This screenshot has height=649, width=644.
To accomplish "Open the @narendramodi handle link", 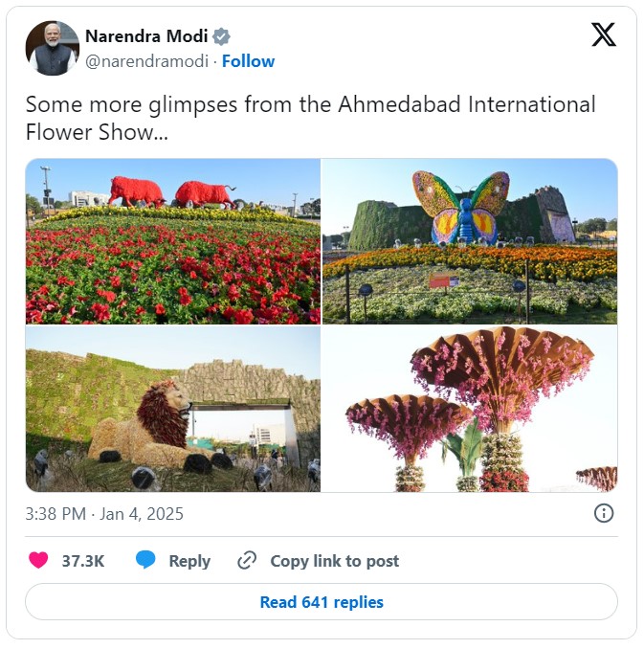I will click(x=148, y=61).
